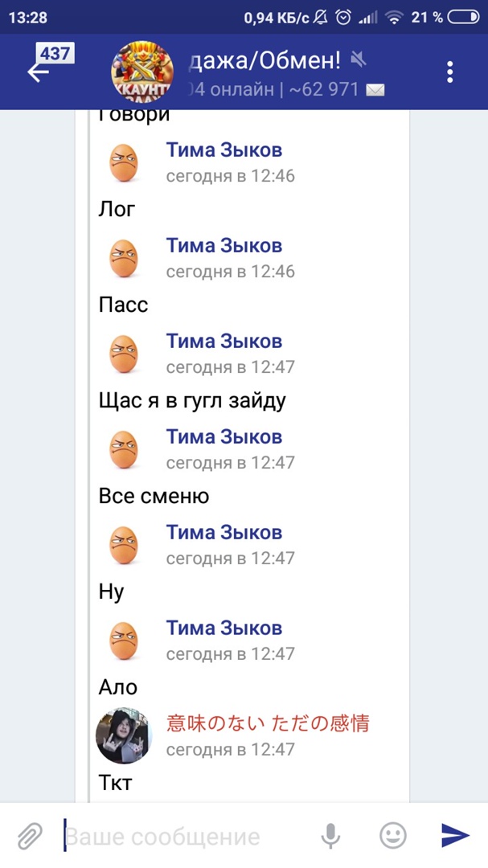This screenshot has width=488, height=868.
Task: Open the emoji smiley picker
Action: point(392,836)
